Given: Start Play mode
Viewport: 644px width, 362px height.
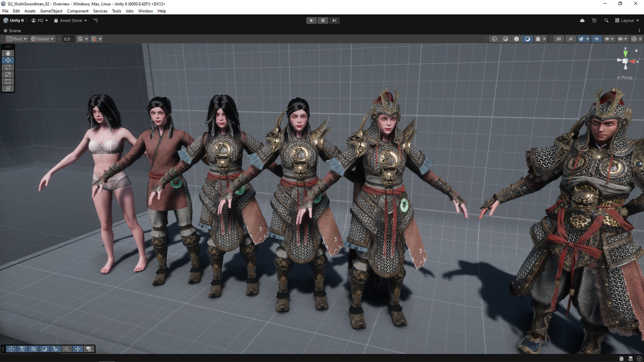Looking at the screenshot, I should [311, 21].
